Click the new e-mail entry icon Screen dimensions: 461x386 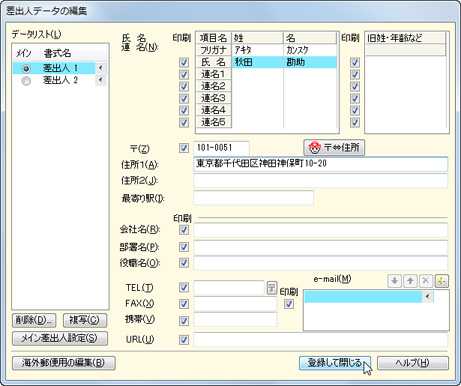coord(442,281)
